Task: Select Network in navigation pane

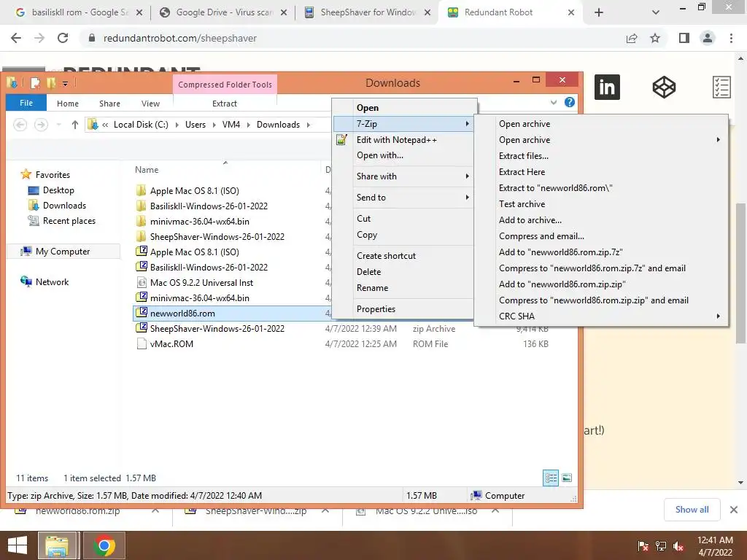Action: [52, 282]
